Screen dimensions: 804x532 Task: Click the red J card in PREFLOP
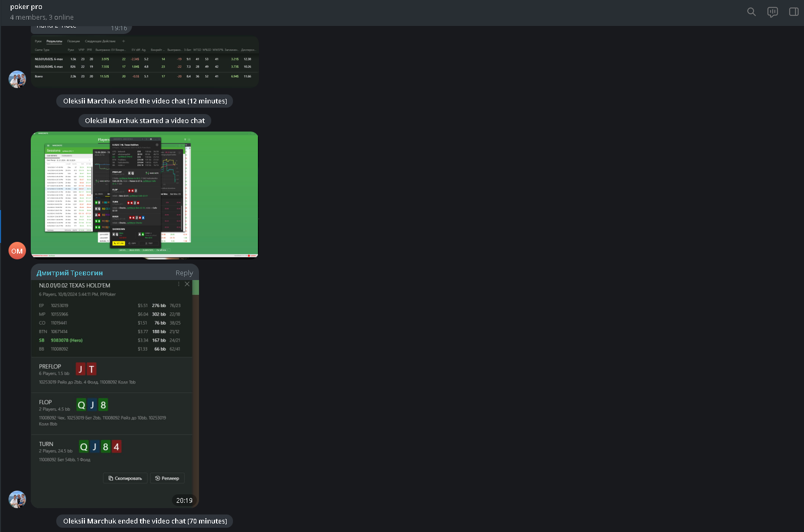point(81,369)
